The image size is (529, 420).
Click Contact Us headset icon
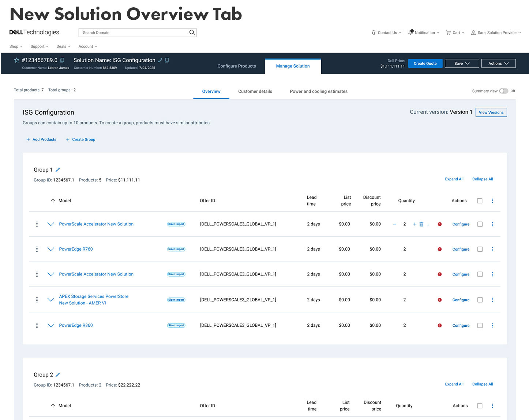coord(374,33)
